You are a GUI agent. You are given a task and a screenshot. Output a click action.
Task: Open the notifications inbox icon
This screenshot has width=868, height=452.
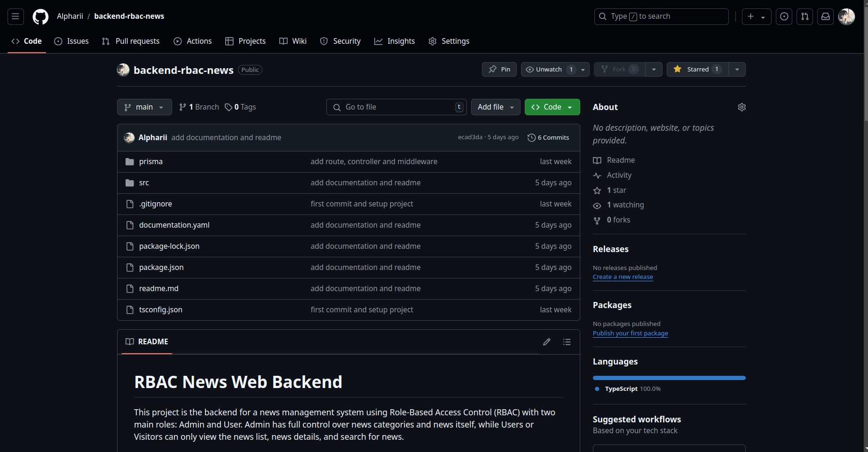click(825, 16)
